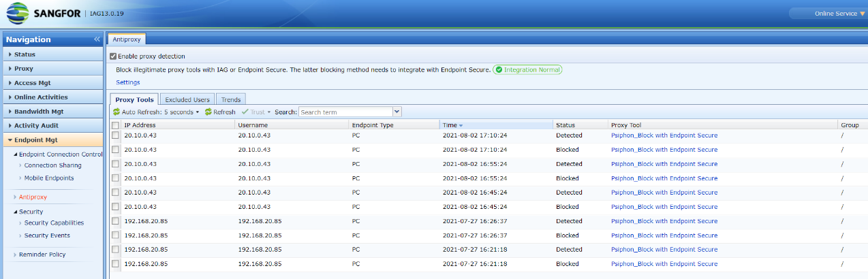The image size is (868, 279).
Task: Check the select-all checkbox in table header
Action: tap(115, 125)
